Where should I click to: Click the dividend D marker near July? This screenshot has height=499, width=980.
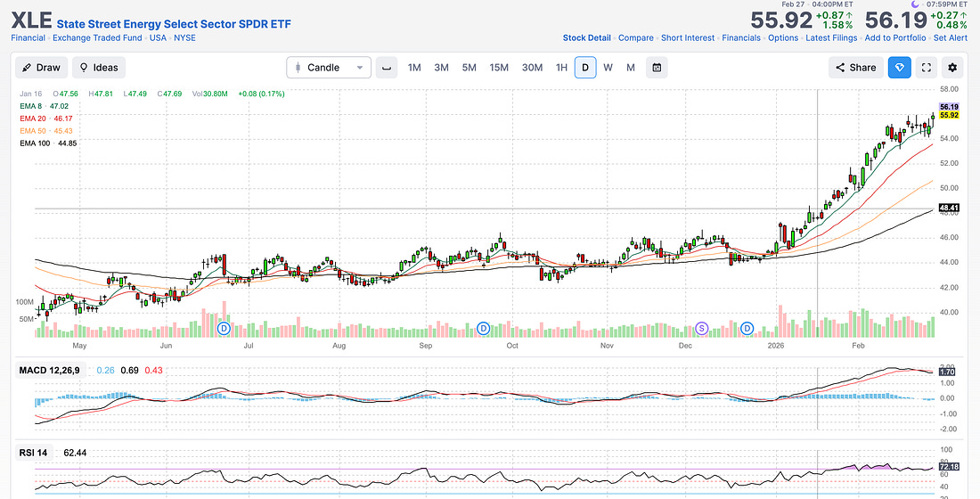pyautogui.click(x=224, y=328)
